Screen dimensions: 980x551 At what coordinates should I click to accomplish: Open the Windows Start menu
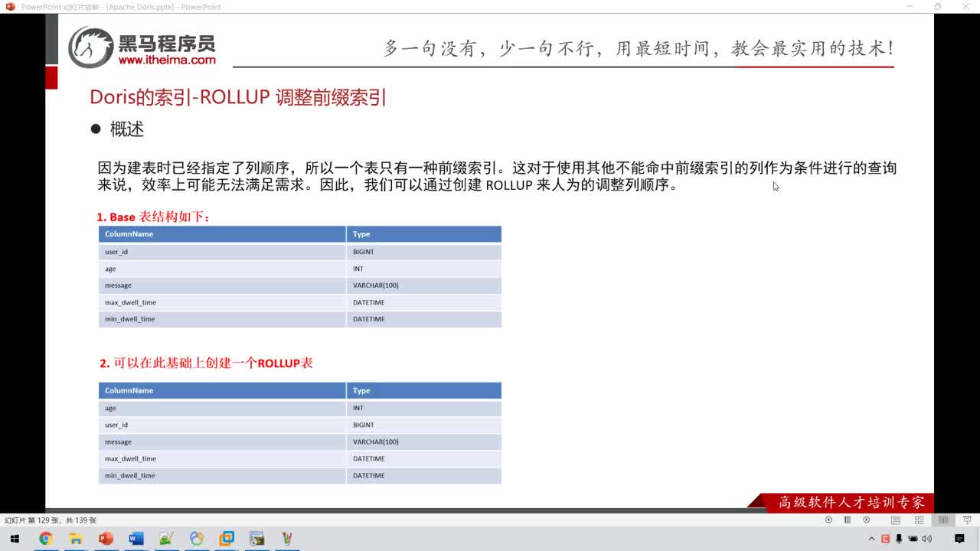(15, 539)
